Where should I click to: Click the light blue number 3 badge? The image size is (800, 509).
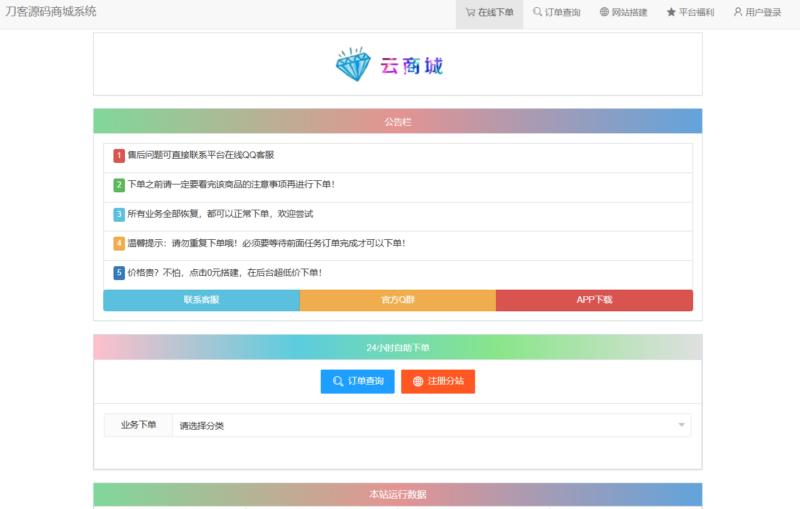tap(119, 214)
